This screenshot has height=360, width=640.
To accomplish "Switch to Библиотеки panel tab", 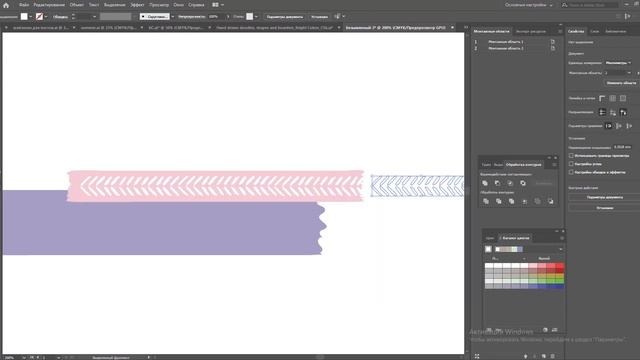I will 616,31.
